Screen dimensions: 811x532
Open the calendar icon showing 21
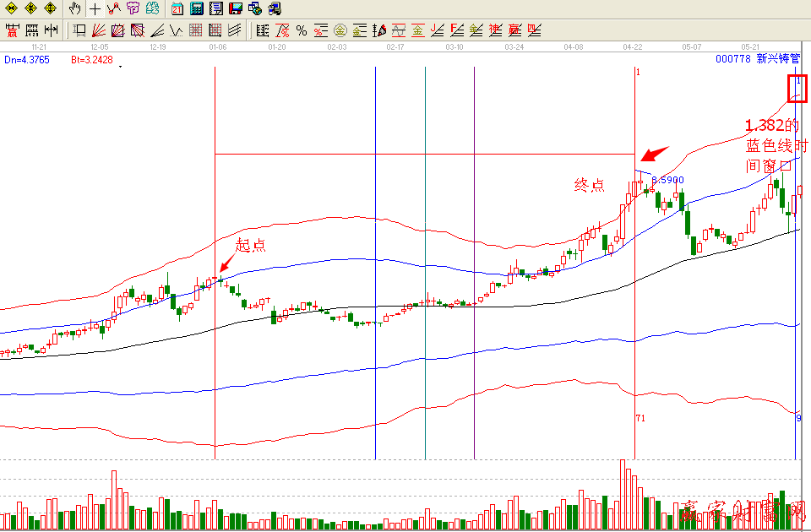click(x=177, y=9)
